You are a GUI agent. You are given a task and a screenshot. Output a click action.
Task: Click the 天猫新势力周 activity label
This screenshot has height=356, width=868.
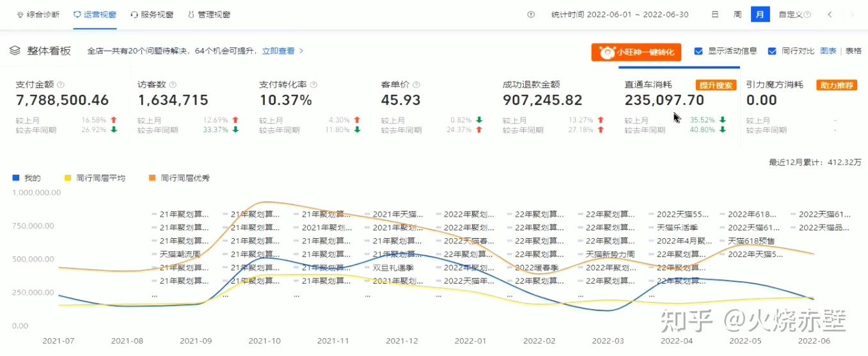[610, 254]
